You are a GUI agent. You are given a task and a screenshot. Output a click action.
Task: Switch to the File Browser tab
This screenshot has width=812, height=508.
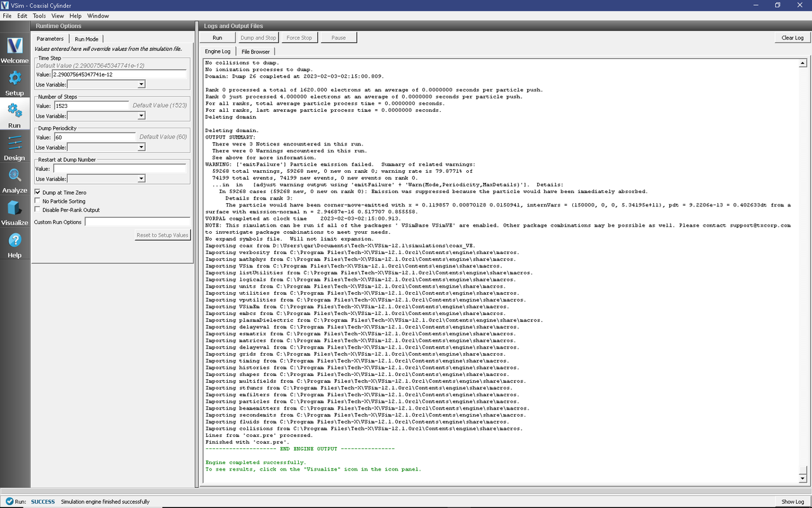coord(255,51)
